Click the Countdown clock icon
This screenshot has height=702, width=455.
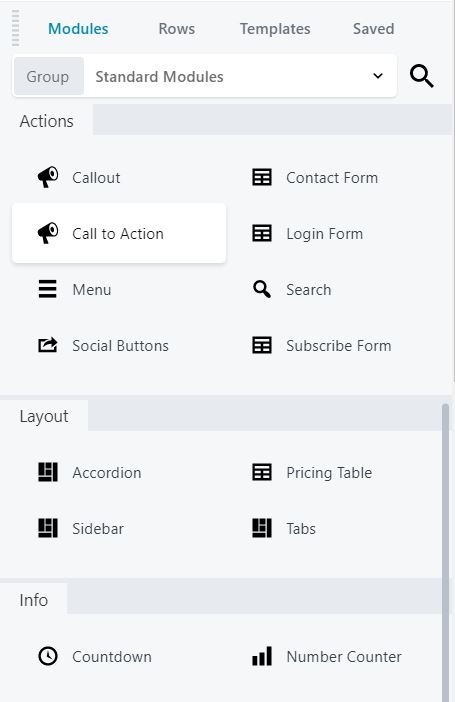click(47, 656)
